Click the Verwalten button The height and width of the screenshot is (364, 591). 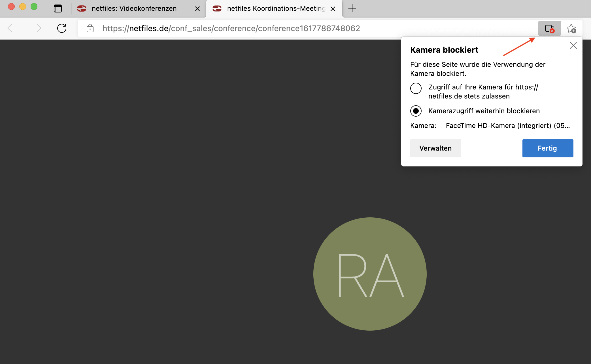coord(435,148)
